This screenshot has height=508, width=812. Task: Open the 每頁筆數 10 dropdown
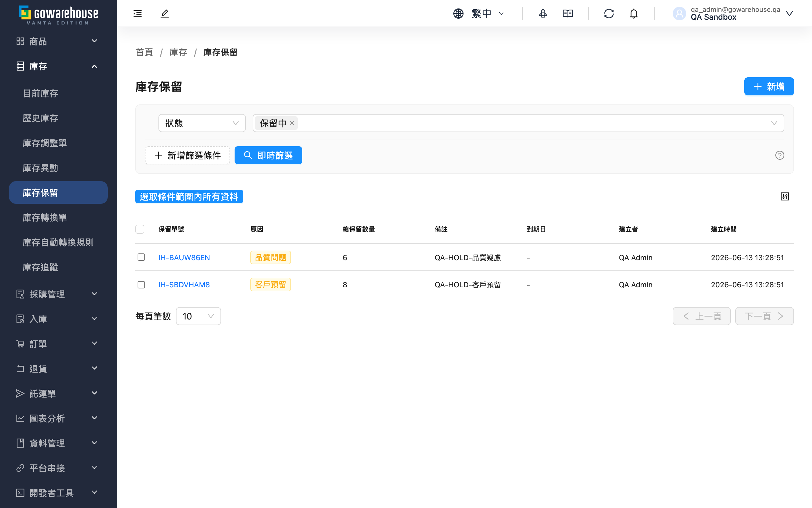(198, 316)
